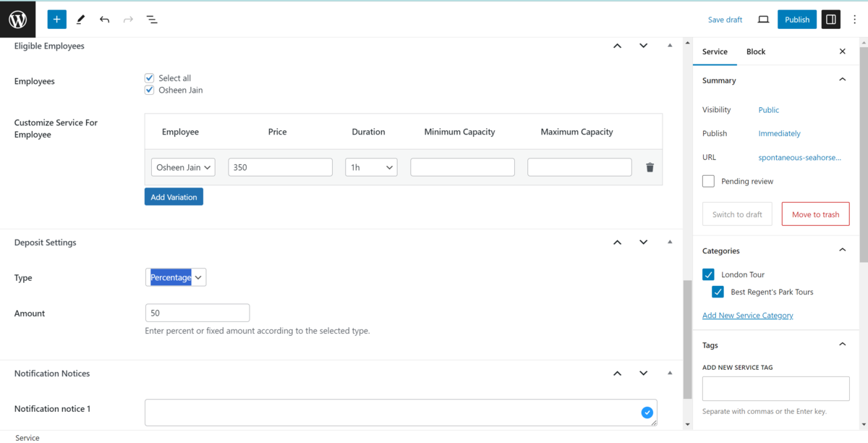
Task: Click the Add Variation button
Action: tap(174, 197)
